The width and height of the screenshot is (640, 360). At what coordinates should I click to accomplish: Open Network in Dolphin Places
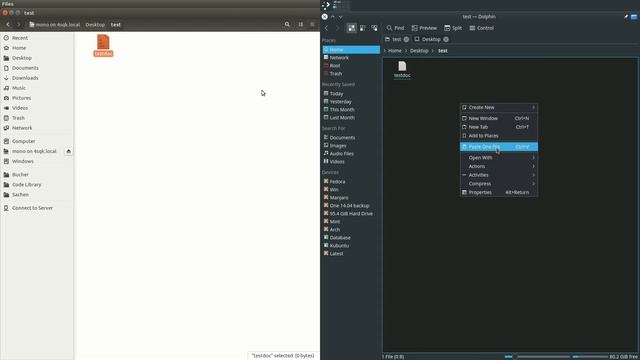pyautogui.click(x=339, y=58)
